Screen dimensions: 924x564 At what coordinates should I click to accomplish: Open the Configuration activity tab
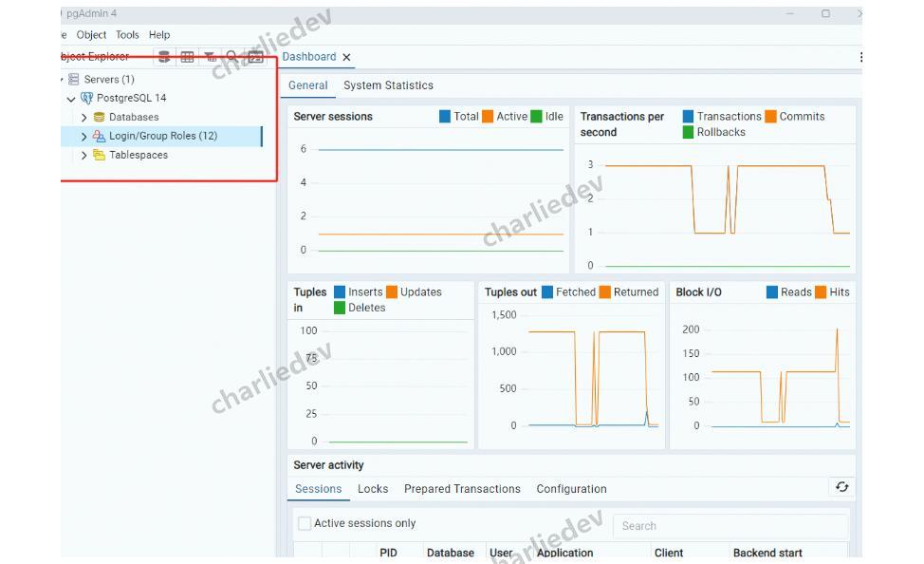tap(571, 489)
